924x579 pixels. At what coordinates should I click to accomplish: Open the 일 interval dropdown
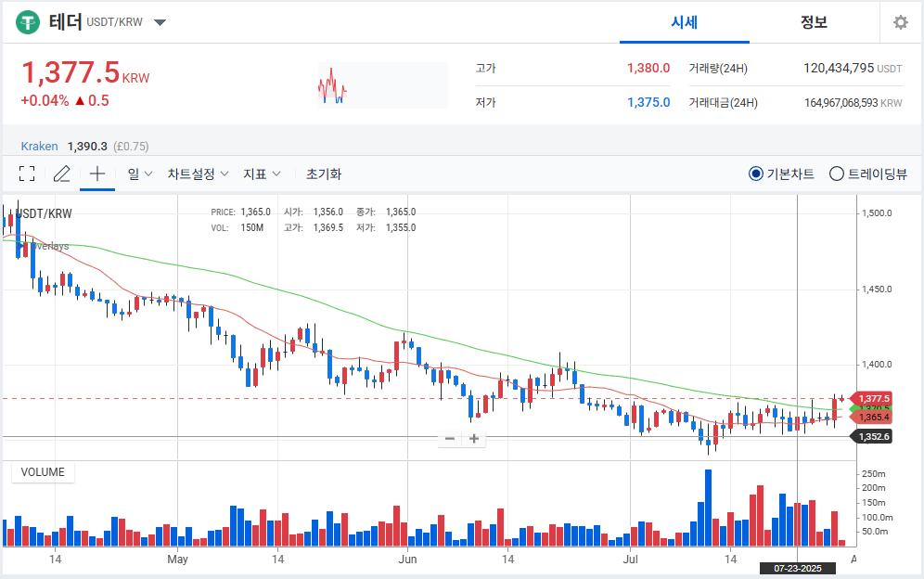click(140, 174)
